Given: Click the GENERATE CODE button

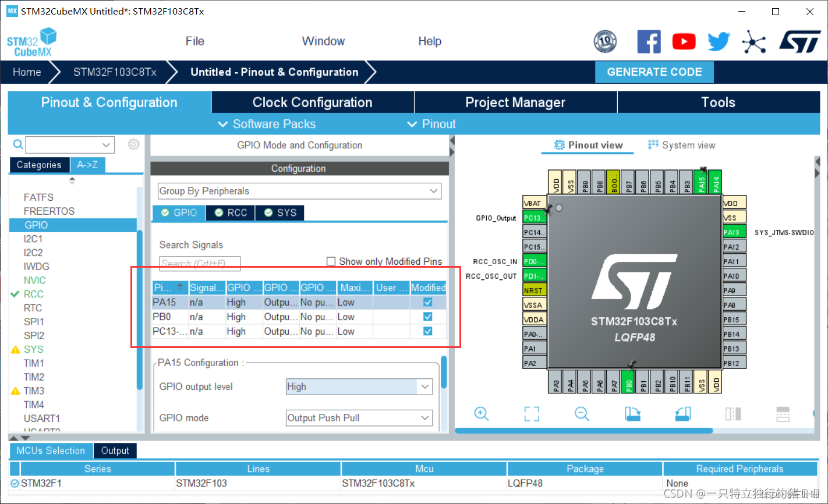Looking at the screenshot, I should 654,72.
